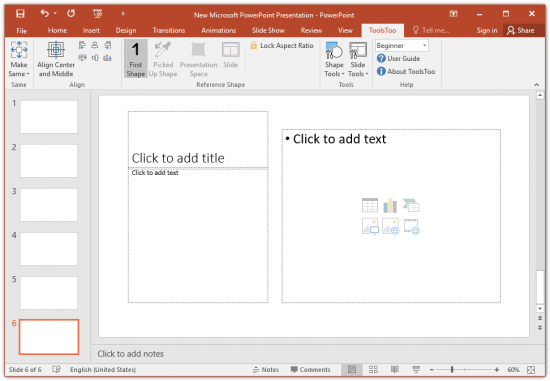
Task: Open spell check icon in status bar
Action: (56, 369)
